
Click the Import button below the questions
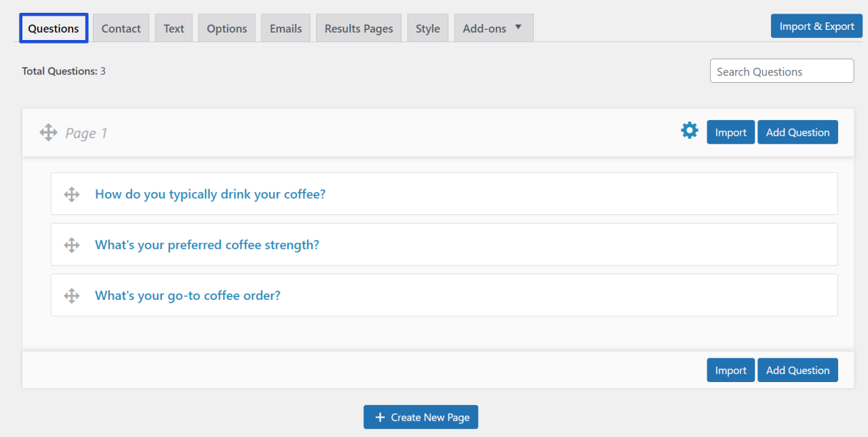pyautogui.click(x=731, y=370)
